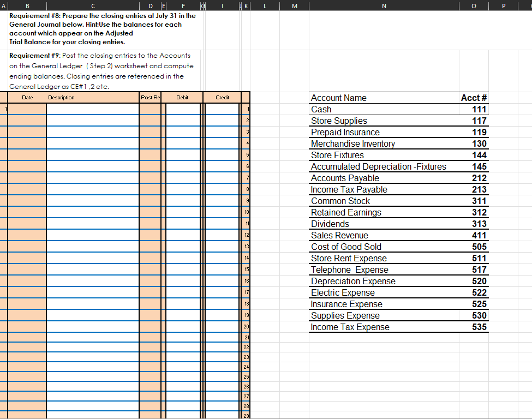Click the Acct # 411 cell

point(473,235)
